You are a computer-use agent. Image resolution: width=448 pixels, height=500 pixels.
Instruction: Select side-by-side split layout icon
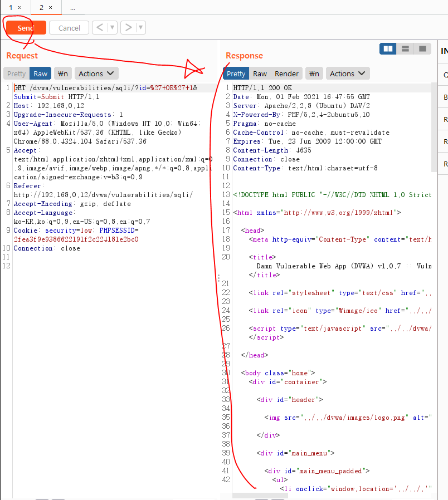[388, 49]
